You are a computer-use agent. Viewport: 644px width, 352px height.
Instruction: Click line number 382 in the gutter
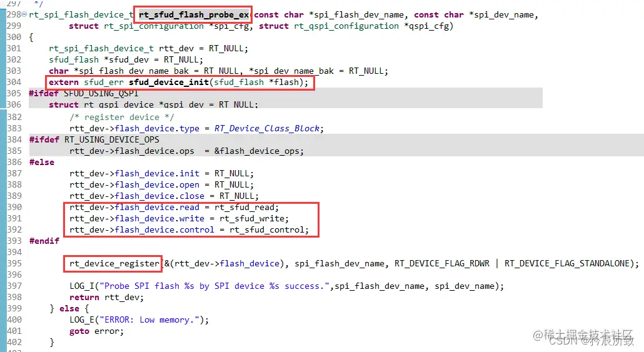pos(14,118)
